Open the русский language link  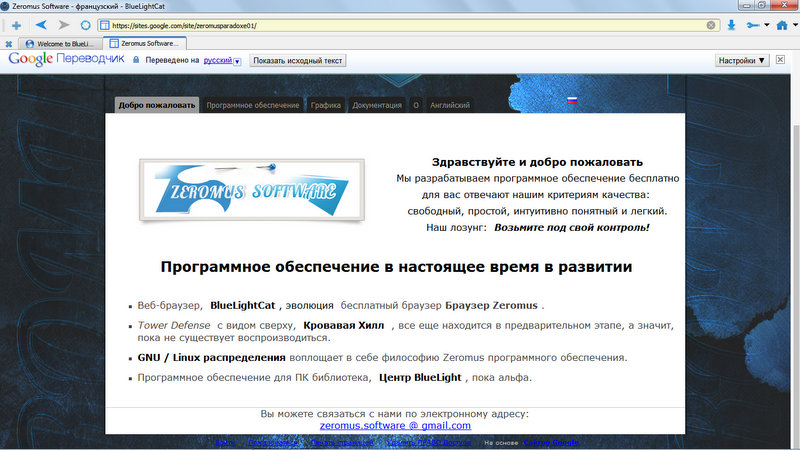pos(217,60)
